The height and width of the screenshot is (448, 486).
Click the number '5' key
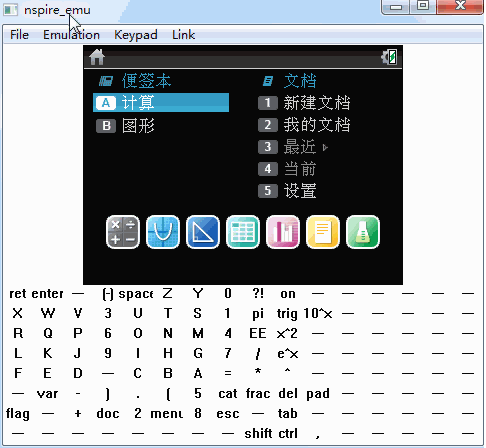[198, 394]
